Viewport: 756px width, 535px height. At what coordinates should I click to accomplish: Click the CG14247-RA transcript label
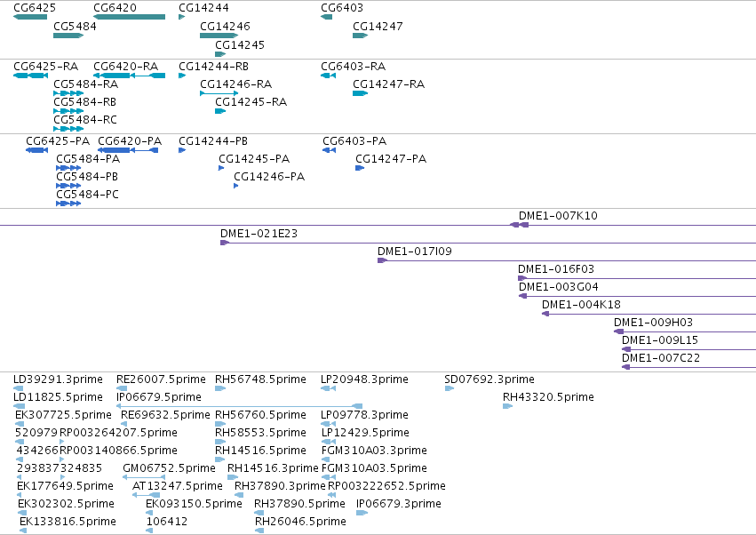388,84
